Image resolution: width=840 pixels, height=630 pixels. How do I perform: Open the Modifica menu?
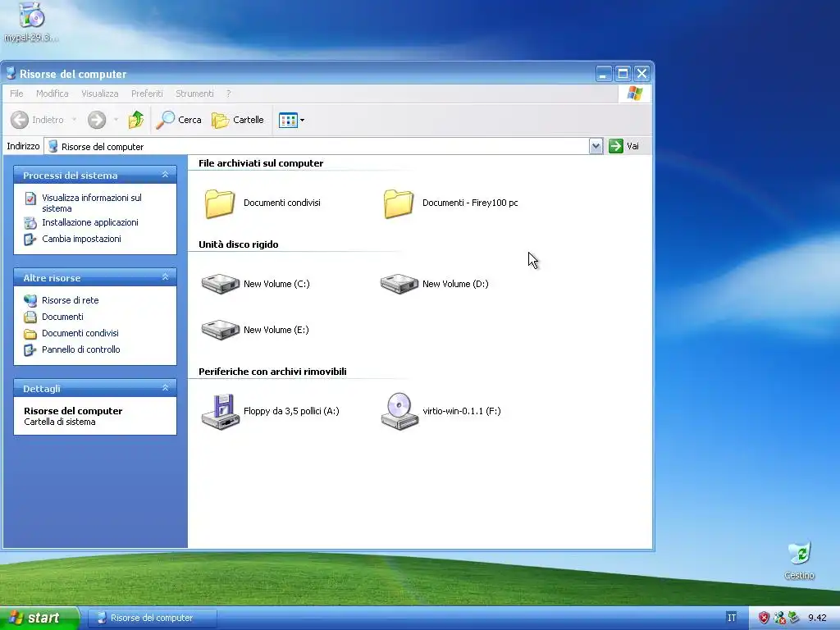(52, 94)
